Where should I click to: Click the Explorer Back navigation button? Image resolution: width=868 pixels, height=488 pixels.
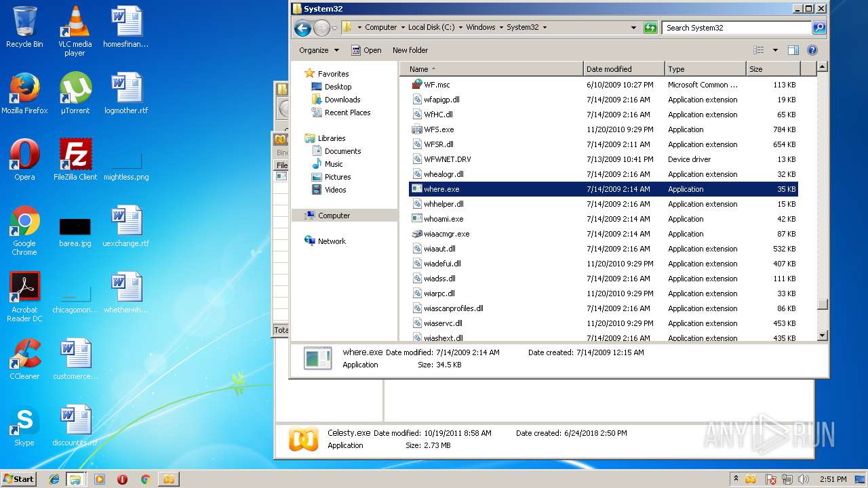click(x=302, y=28)
